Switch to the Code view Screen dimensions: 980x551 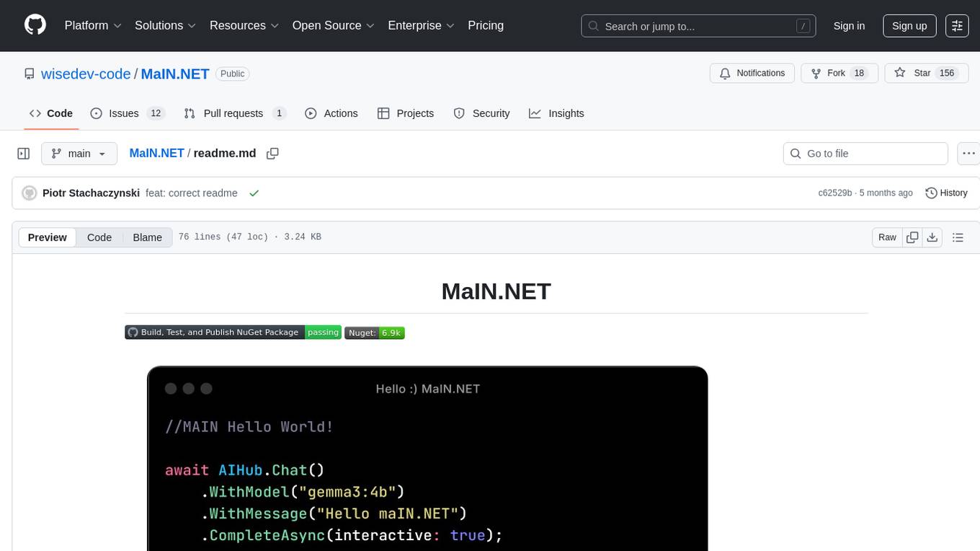(x=99, y=237)
